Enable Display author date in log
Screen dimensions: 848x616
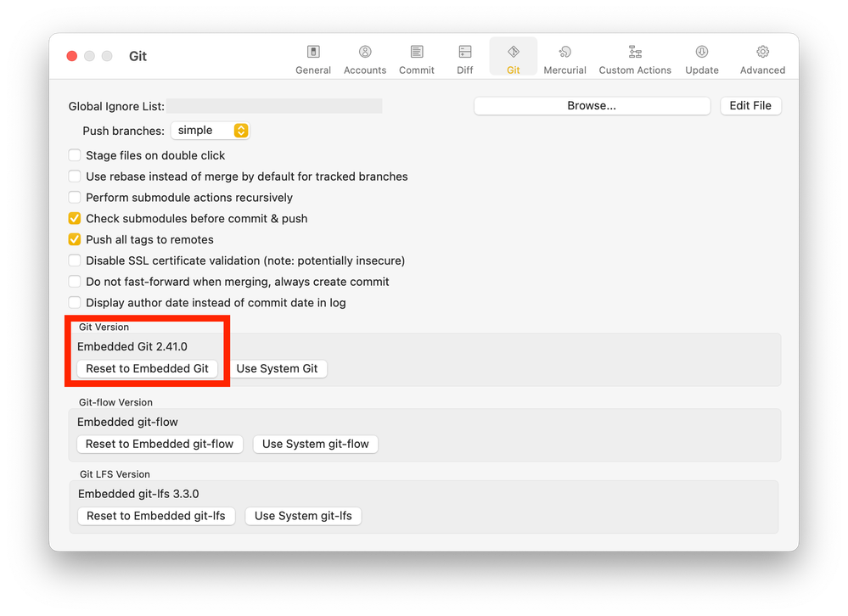[75, 303]
